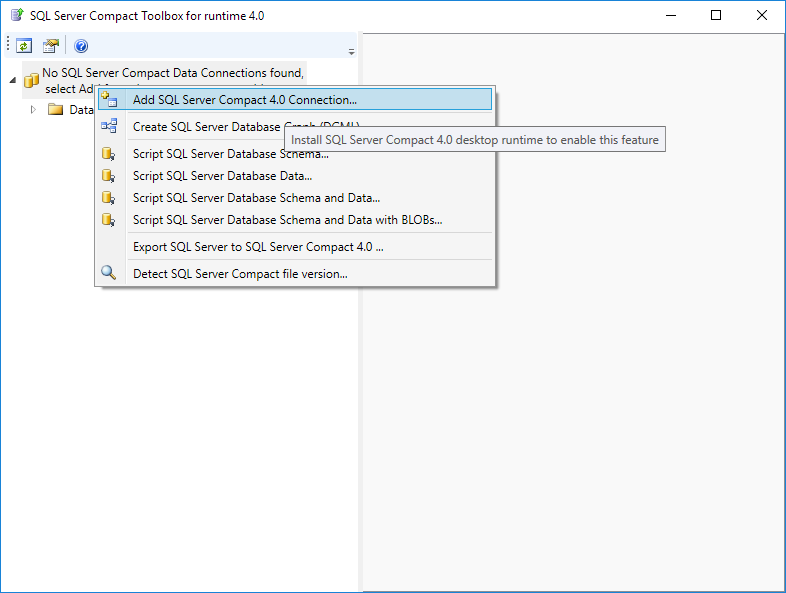The image size is (786, 593).
Task: Open the toolbar overflow dropdown arrow
Action: tap(351, 51)
